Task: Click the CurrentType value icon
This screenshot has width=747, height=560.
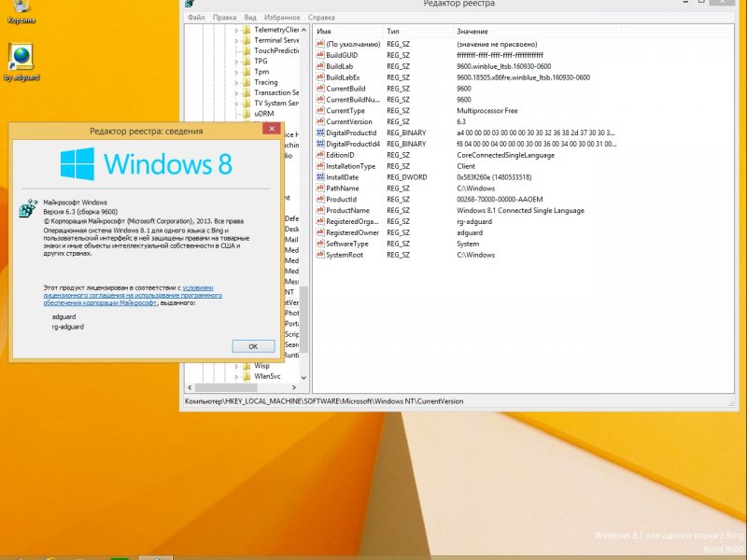Action: pos(320,110)
